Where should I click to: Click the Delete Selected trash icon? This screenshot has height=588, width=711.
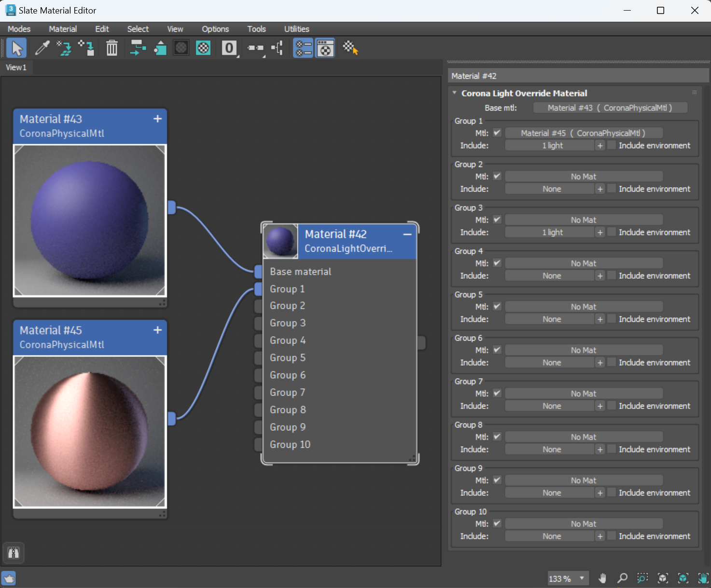[x=112, y=48]
